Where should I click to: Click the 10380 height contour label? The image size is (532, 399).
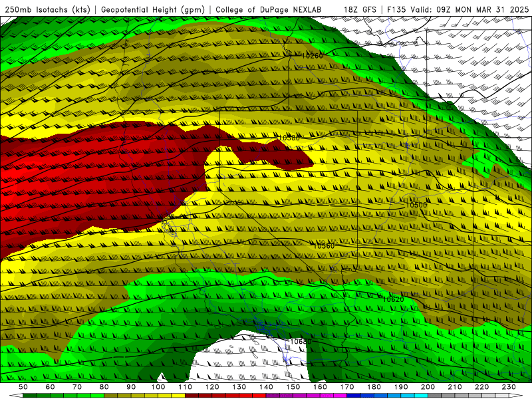point(289,138)
